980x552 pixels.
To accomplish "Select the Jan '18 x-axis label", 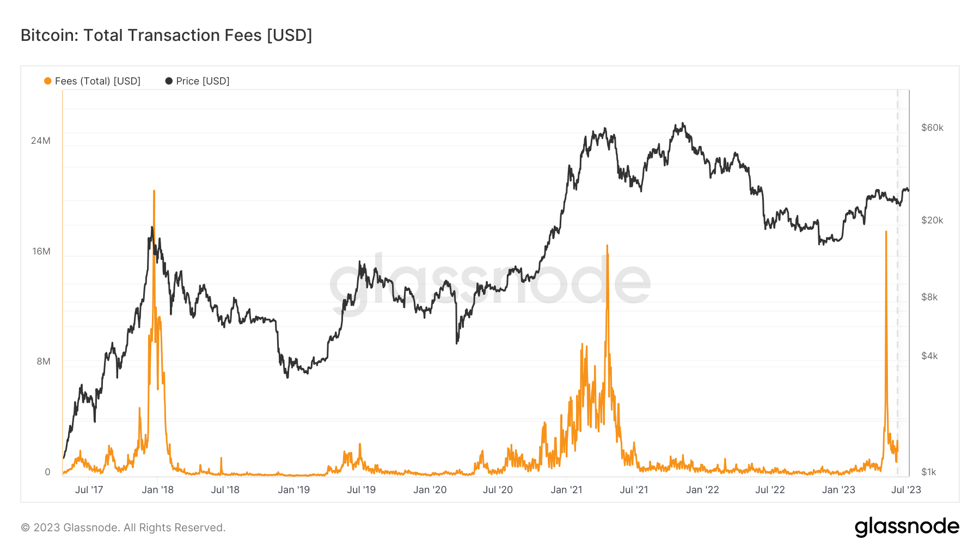I will (157, 490).
